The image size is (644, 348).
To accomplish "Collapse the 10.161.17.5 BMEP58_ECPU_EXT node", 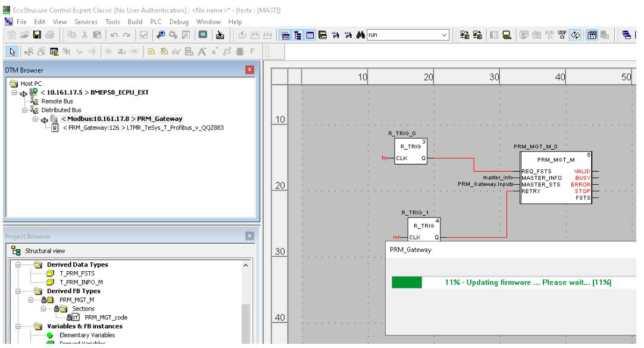I will click(14, 92).
